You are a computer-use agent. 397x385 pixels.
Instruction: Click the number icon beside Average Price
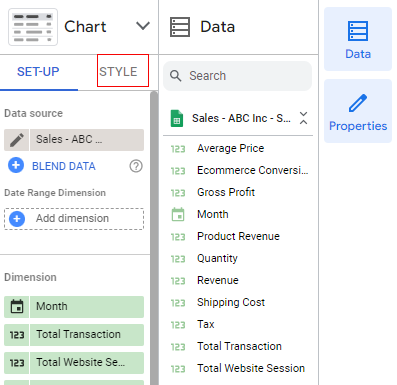click(178, 149)
